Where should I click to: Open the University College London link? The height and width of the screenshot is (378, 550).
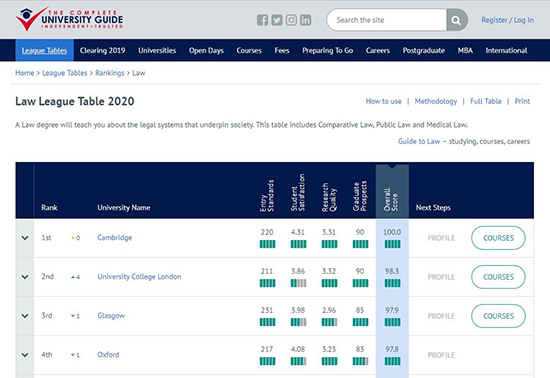tap(139, 277)
